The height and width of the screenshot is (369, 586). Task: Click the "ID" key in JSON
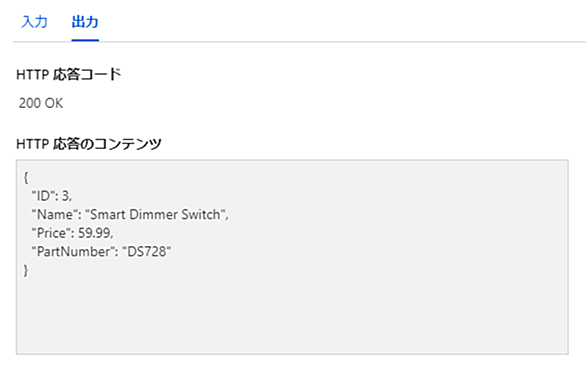coord(43,196)
